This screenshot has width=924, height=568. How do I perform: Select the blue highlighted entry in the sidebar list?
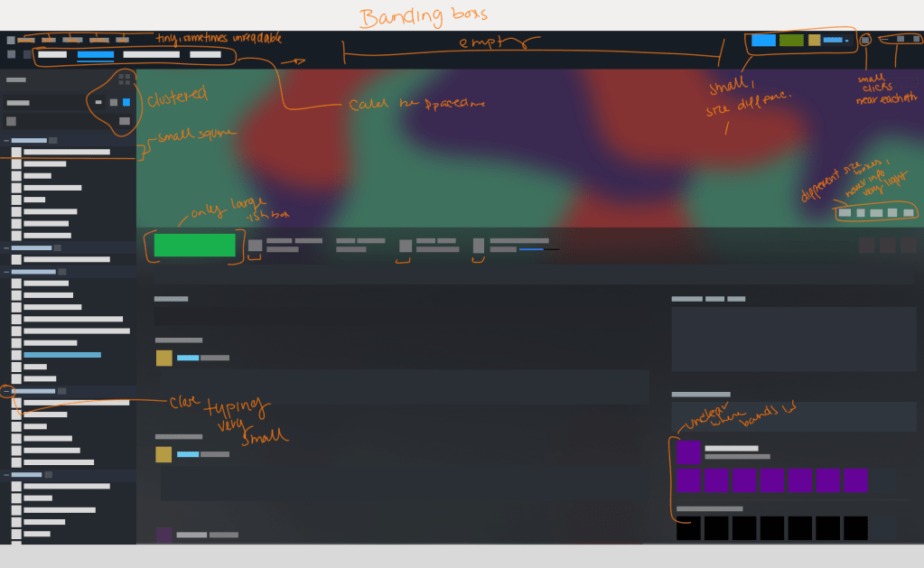(x=62, y=355)
